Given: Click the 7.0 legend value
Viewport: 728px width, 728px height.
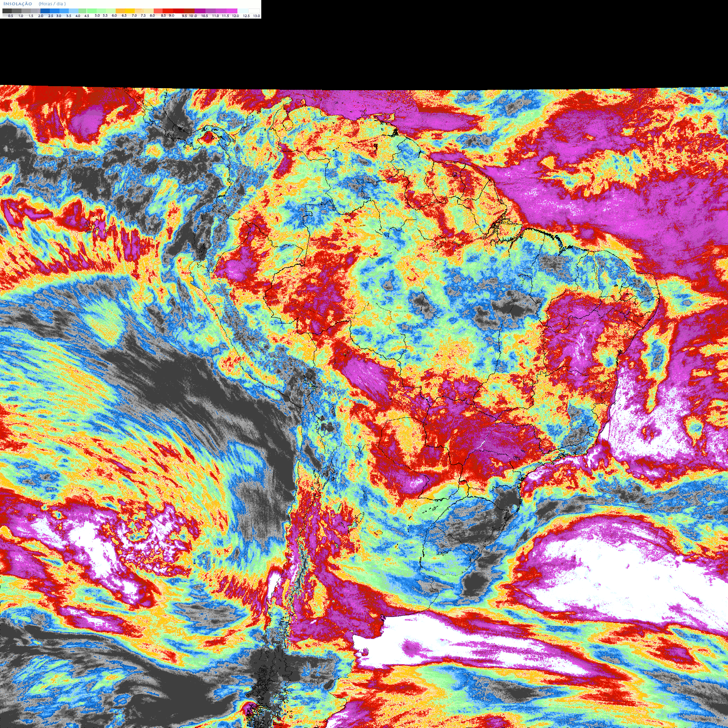Looking at the screenshot, I should [134, 15].
